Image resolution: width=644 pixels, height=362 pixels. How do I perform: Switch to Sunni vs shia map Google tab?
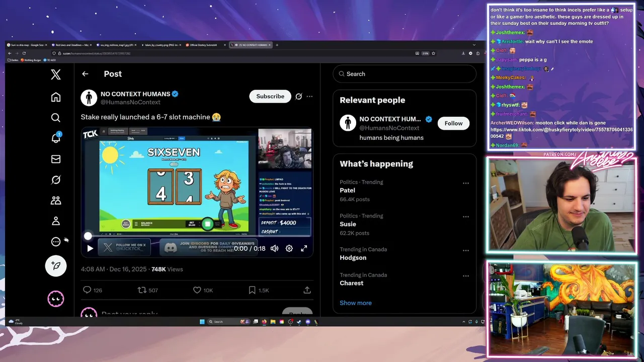pos(27,45)
